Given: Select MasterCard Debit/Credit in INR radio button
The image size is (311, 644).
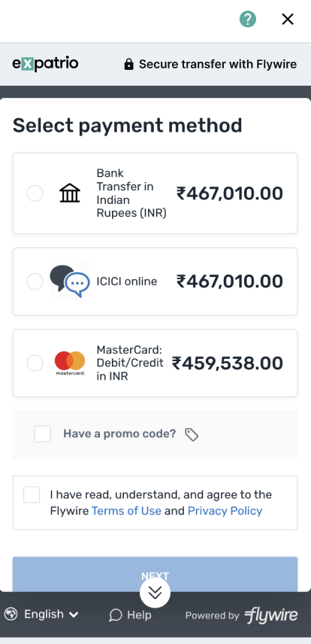Looking at the screenshot, I should [x=35, y=363].
